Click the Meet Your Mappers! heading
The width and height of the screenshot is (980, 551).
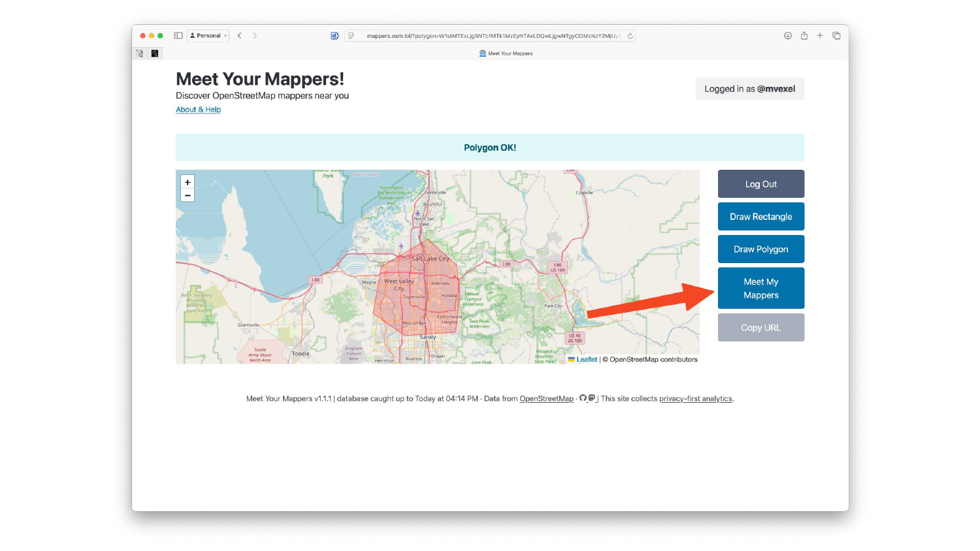coord(260,79)
